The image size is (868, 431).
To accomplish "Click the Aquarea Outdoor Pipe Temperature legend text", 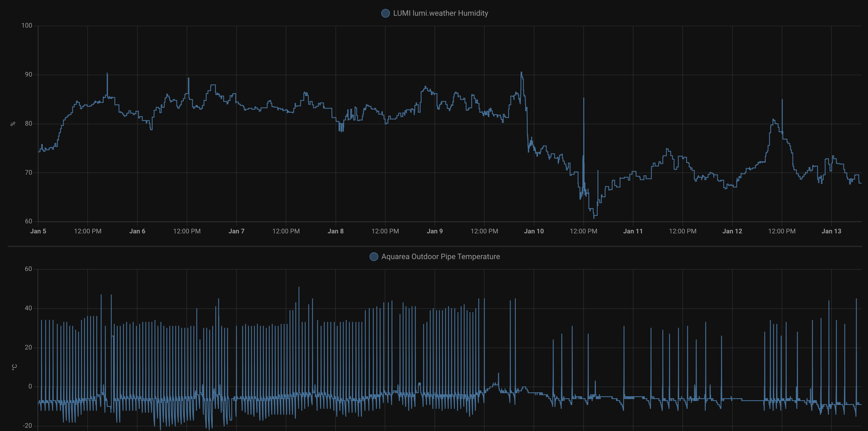I will 440,257.
